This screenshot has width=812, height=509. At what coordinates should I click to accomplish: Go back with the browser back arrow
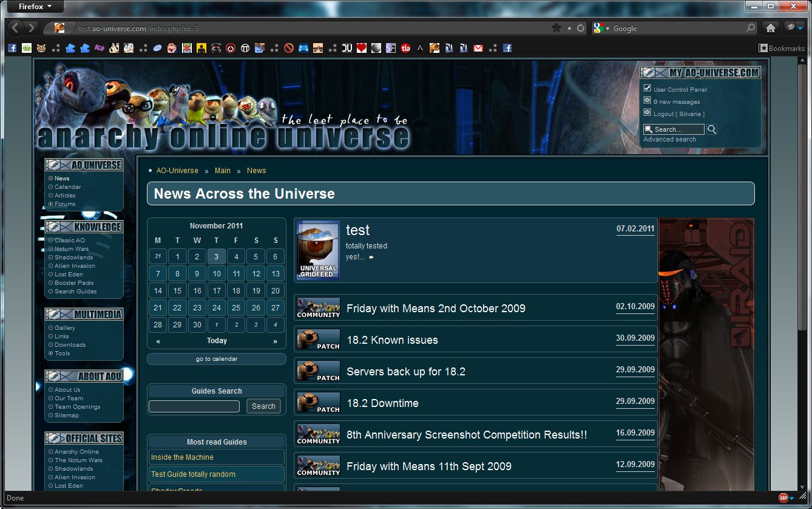point(16,28)
